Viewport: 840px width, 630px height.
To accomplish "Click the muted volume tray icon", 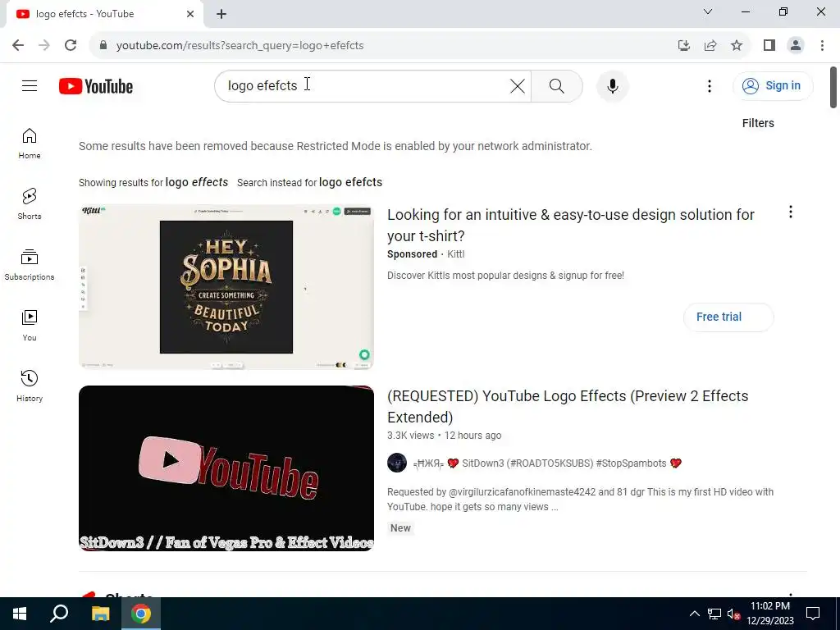I will click(733, 614).
